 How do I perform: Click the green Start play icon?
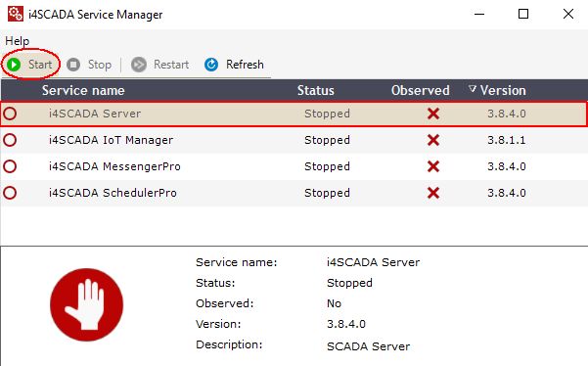tap(14, 65)
